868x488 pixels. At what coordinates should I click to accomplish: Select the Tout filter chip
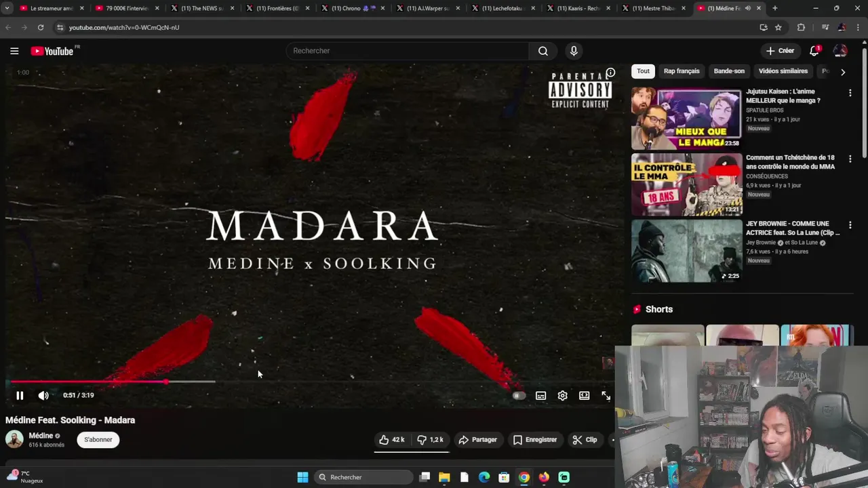click(x=643, y=71)
